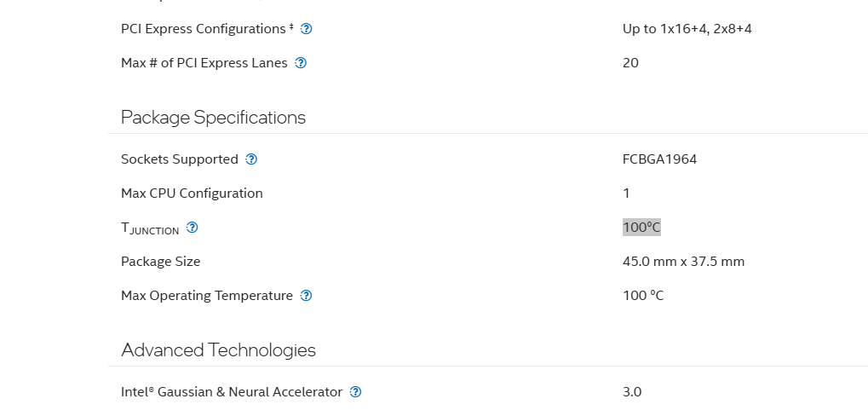Click the Gaussian & Neural Accelerator value 3.0
The height and width of the screenshot is (410, 868).
[x=632, y=392]
